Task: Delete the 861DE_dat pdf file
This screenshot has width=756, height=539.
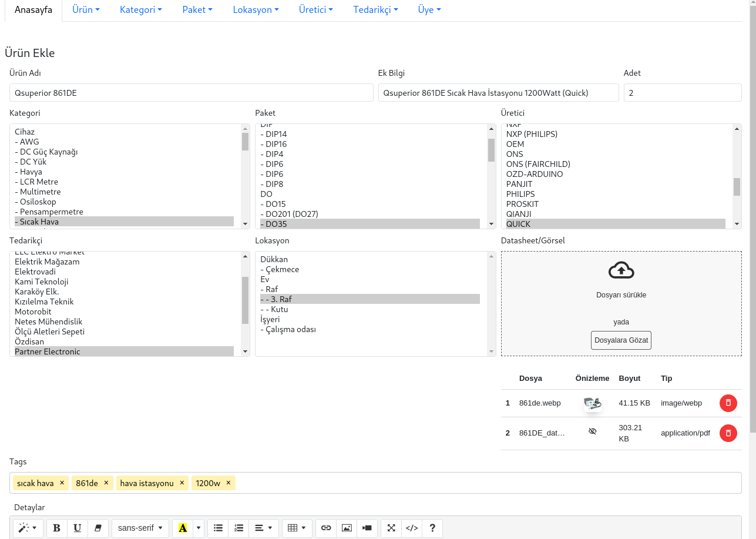Action: (728, 433)
